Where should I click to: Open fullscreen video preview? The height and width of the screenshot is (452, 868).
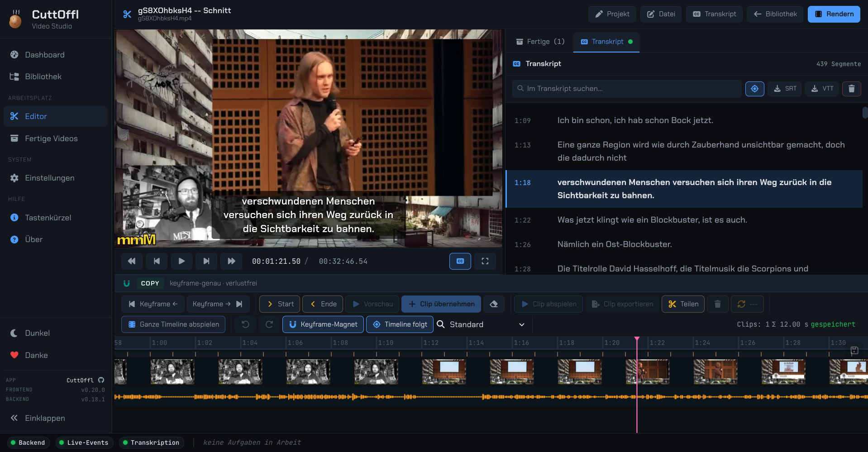[485, 261]
